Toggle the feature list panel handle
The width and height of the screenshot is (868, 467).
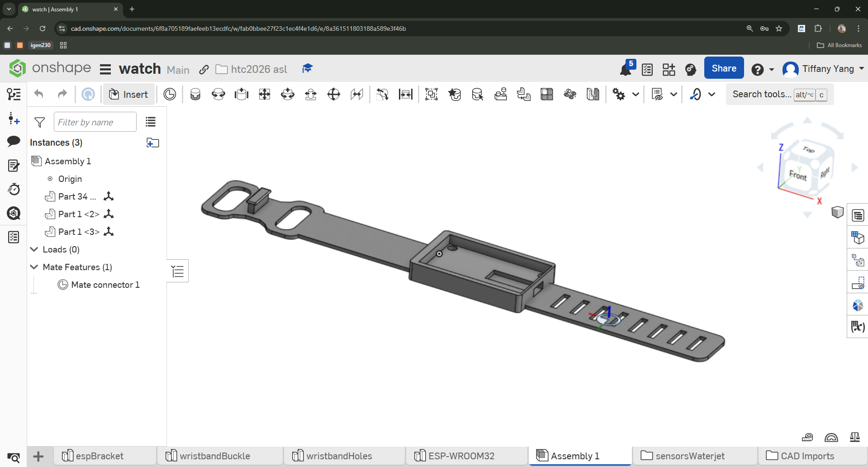click(178, 271)
